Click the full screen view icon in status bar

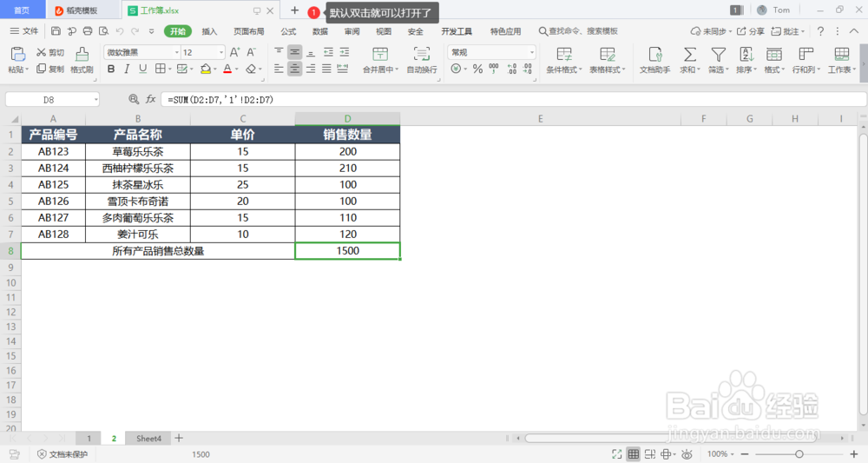point(616,454)
